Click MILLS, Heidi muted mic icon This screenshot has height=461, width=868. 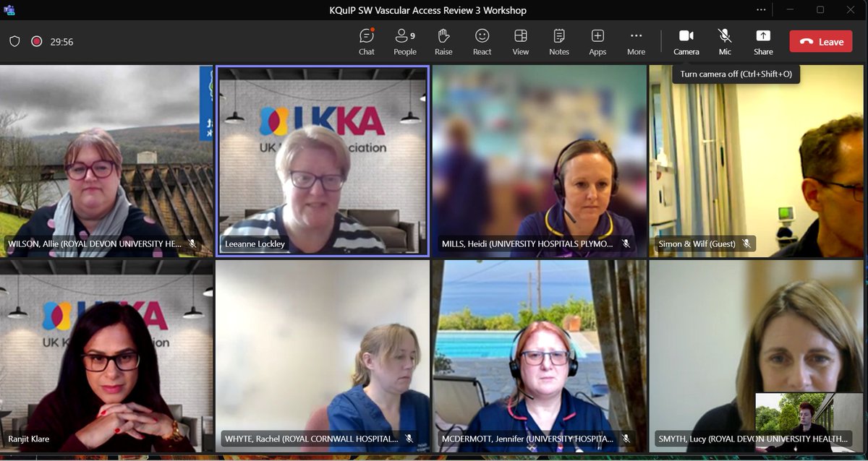coord(626,244)
